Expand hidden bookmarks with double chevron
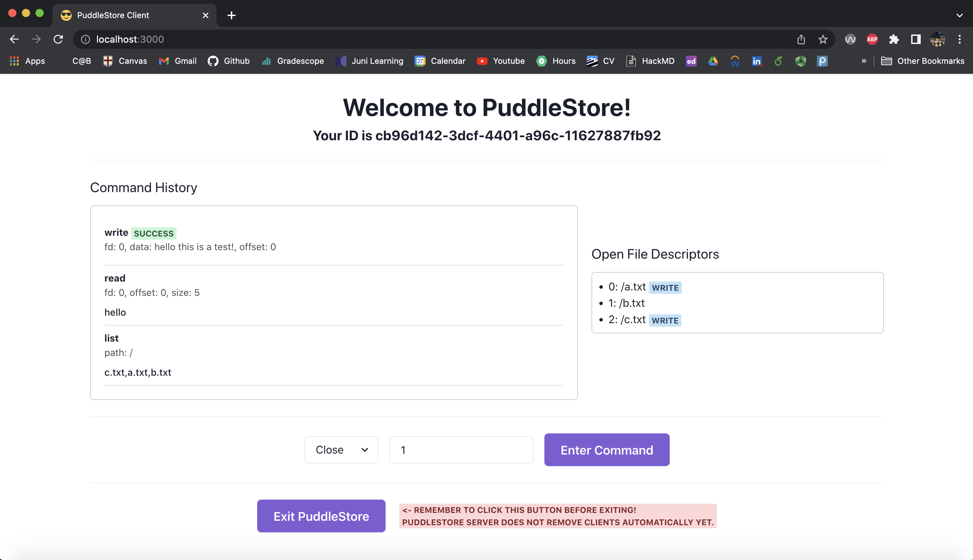 [x=864, y=61]
